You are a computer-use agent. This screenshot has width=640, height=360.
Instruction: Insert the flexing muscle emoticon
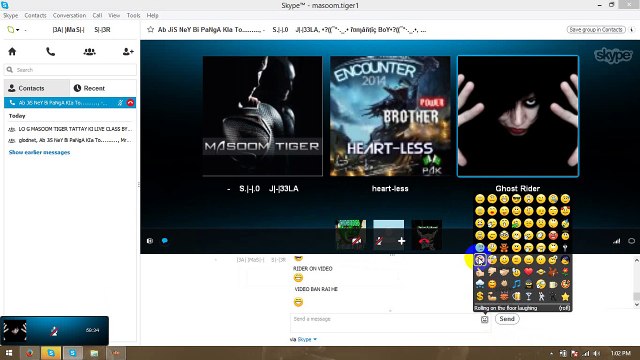[x=492, y=296]
